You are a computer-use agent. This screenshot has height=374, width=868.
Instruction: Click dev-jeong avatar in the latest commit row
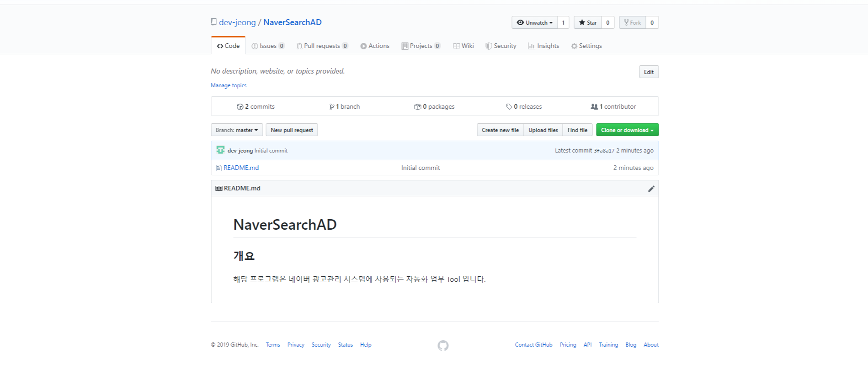pyautogui.click(x=220, y=150)
